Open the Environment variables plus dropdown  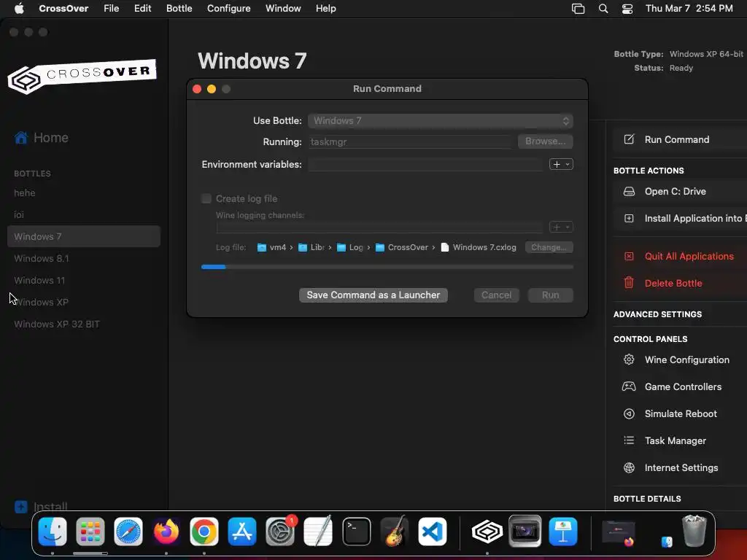click(x=561, y=164)
